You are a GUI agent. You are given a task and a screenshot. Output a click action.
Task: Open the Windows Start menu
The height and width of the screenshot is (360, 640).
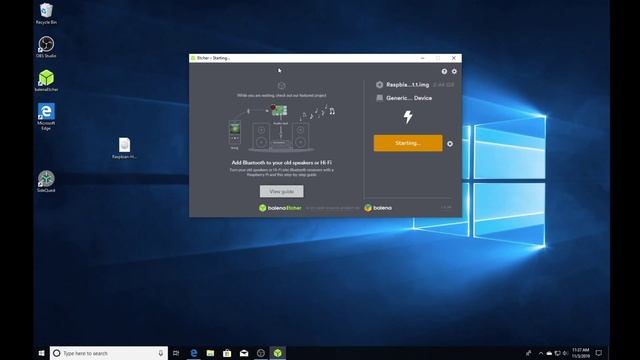click(41, 353)
